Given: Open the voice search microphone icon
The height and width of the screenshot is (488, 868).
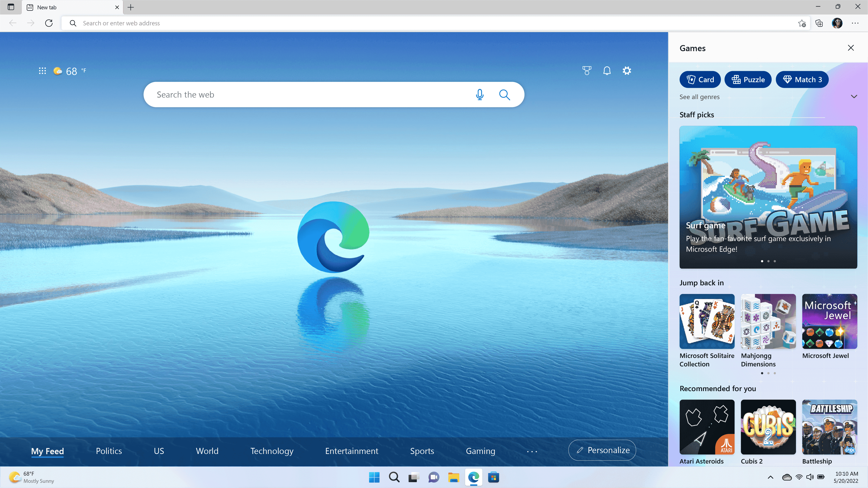Looking at the screenshot, I should pyautogui.click(x=480, y=94).
